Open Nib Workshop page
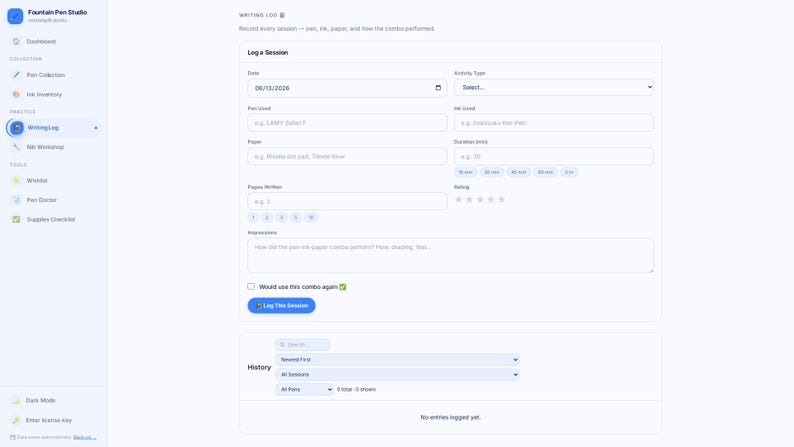The image size is (794, 447). click(54, 147)
